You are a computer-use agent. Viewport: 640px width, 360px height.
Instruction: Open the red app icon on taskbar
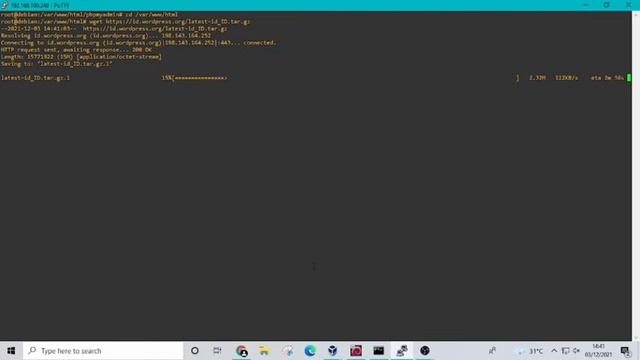pos(356,351)
